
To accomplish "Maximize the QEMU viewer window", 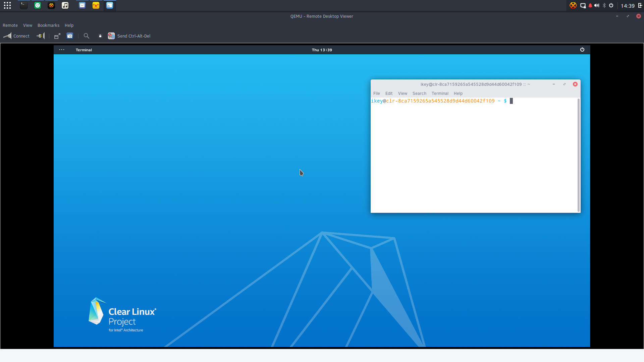I will (628, 16).
